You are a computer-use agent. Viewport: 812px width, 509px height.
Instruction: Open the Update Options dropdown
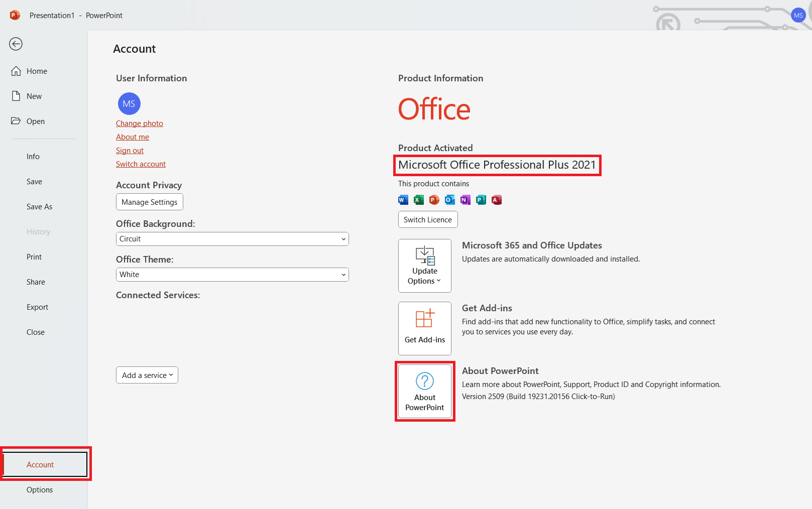[424, 266]
